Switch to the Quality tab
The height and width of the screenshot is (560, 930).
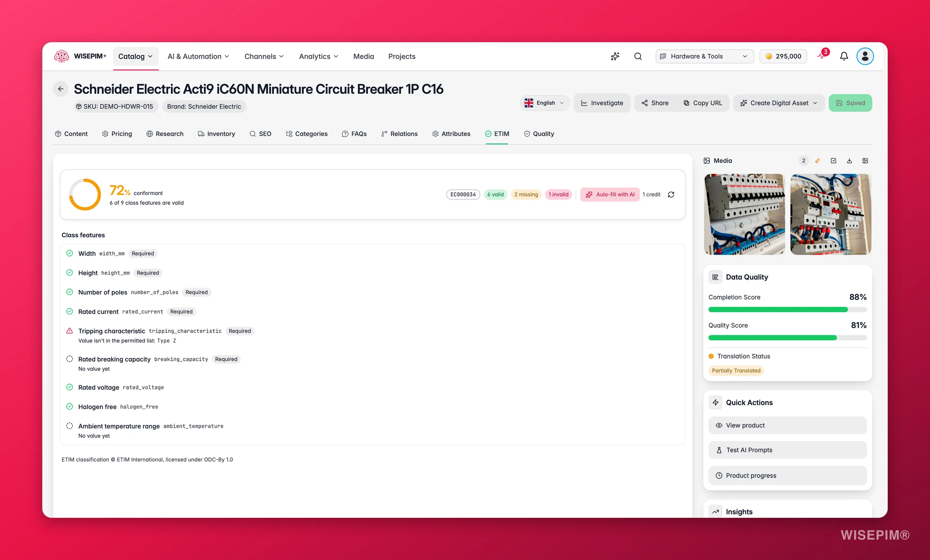point(539,134)
